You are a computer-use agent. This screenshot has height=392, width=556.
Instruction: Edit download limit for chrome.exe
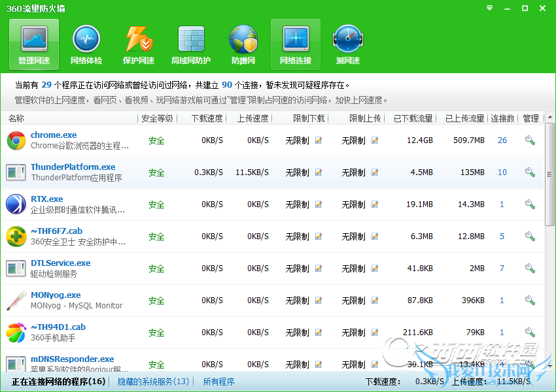319,140
